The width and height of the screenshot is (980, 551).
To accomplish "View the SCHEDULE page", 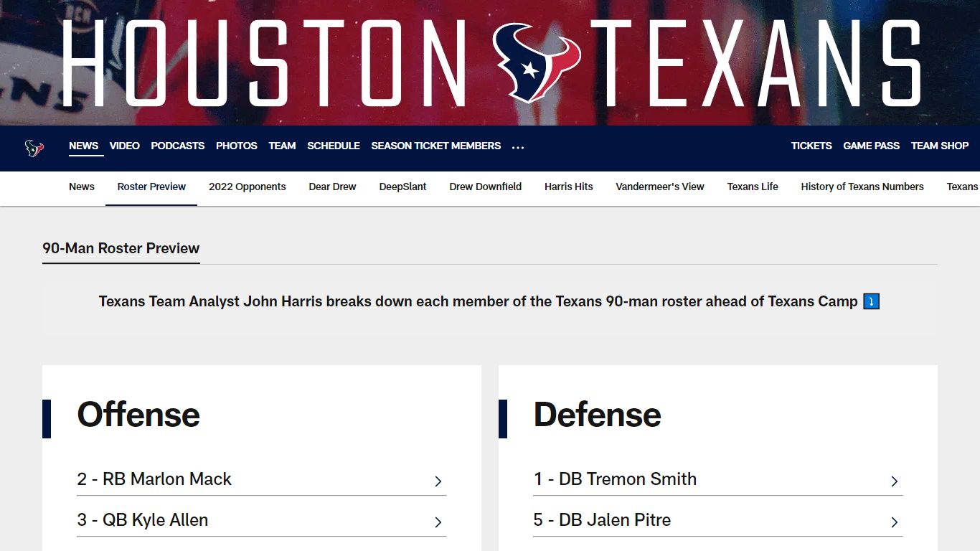I will click(334, 146).
